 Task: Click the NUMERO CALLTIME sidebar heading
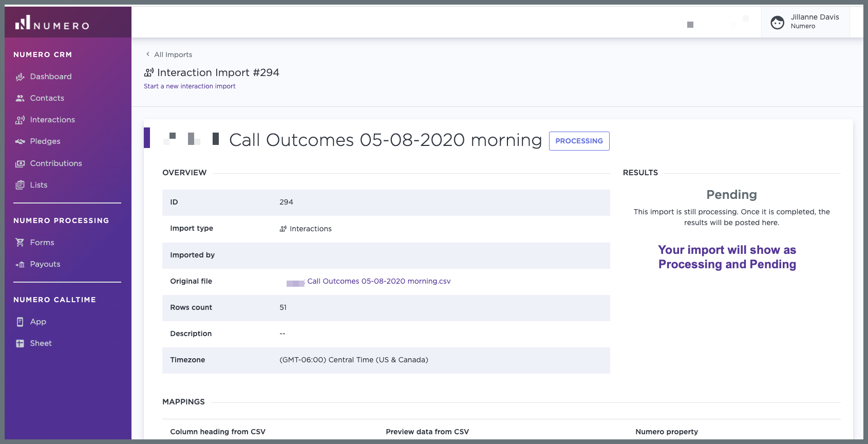tap(54, 300)
